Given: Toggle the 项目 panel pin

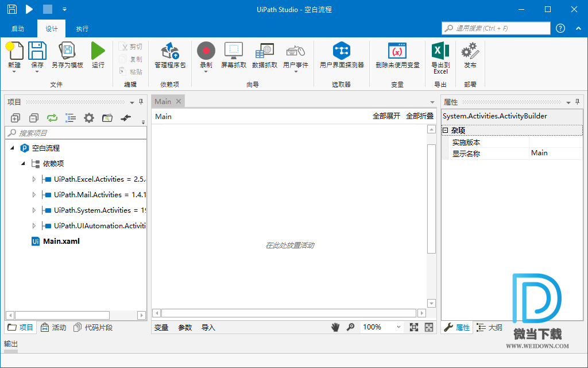Looking at the screenshot, I should tap(141, 102).
